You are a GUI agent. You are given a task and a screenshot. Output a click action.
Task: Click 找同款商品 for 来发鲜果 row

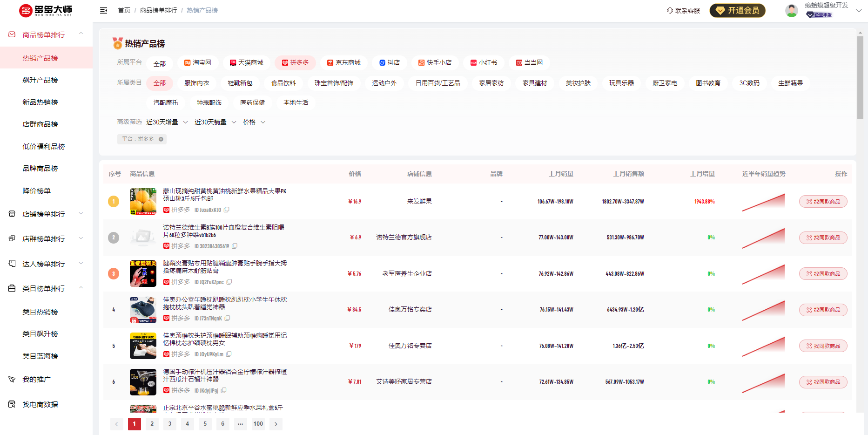click(x=823, y=202)
